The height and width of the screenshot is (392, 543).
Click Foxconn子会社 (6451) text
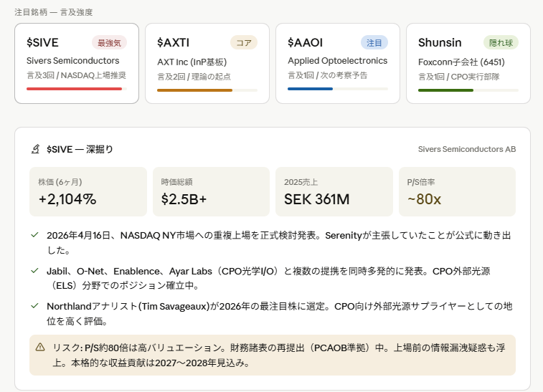(462, 62)
